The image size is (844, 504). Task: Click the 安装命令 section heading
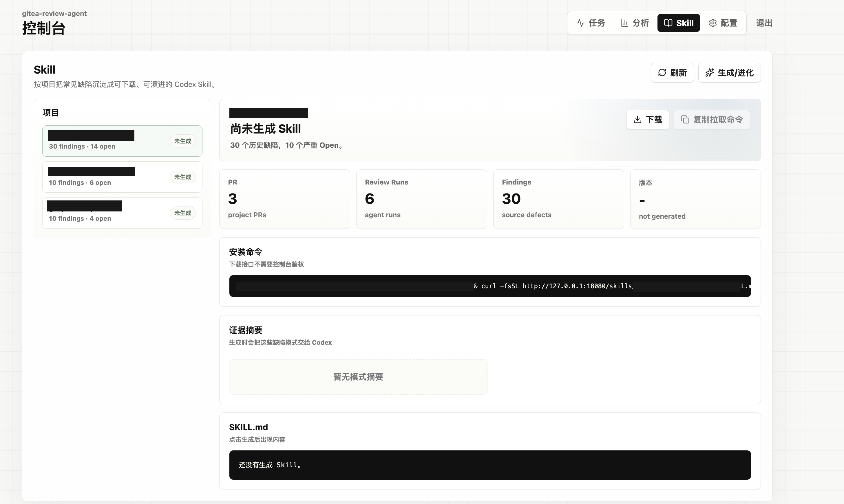tap(245, 252)
